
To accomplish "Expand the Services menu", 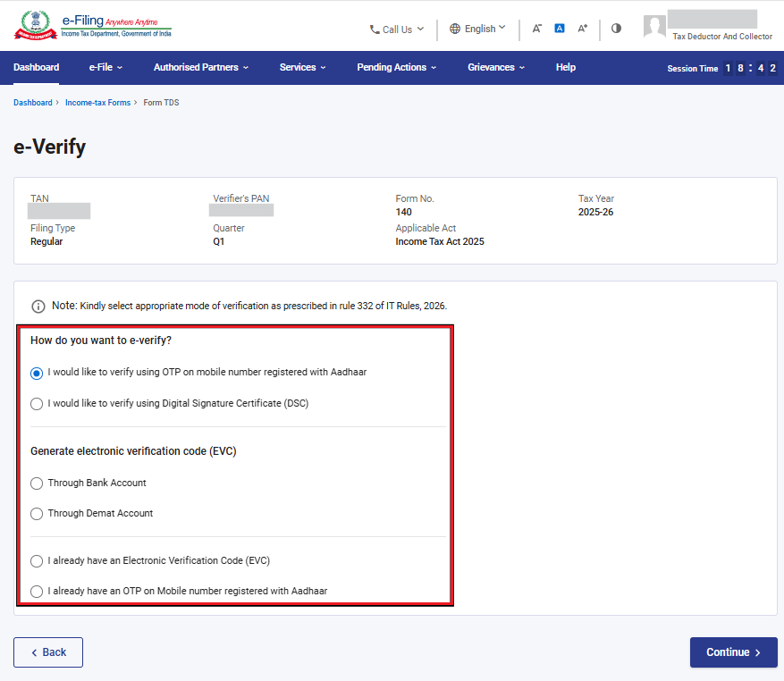I will (x=302, y=68).
